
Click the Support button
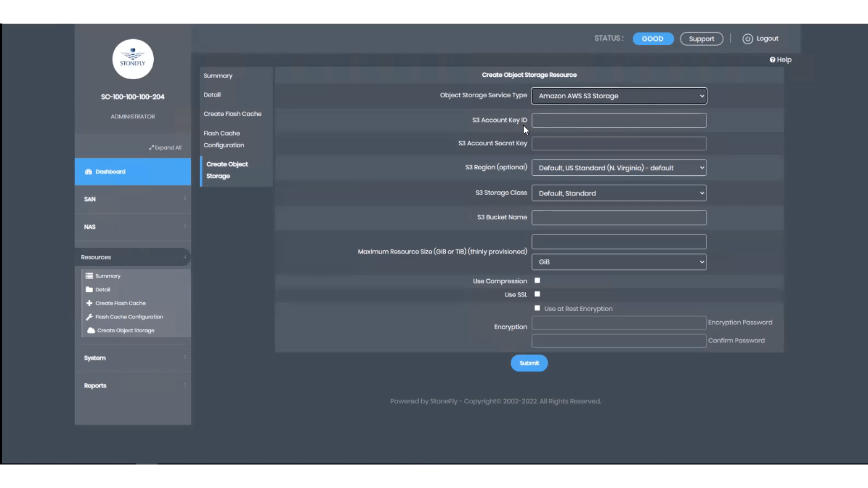click(x=702, y=39)
